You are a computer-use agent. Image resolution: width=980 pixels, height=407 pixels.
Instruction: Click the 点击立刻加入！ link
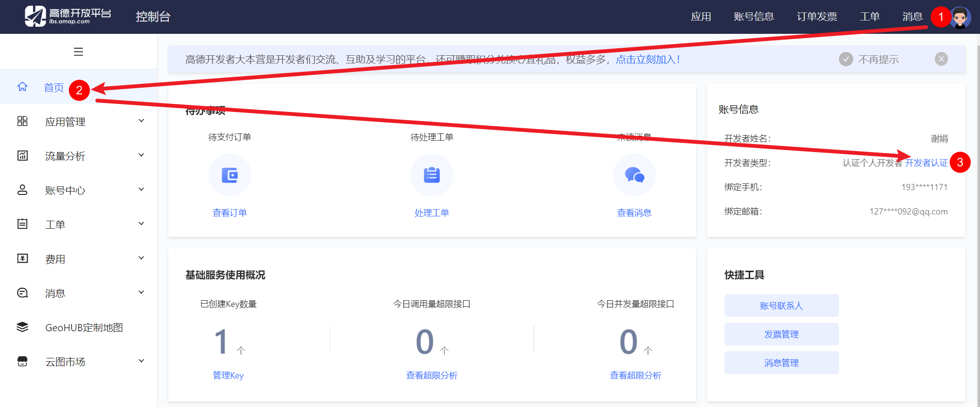coord(648,60)
